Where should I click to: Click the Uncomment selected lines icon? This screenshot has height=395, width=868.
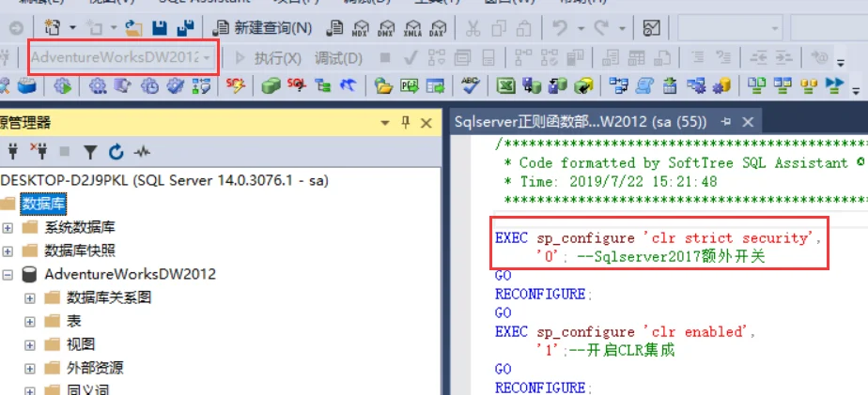pos(723,57)
